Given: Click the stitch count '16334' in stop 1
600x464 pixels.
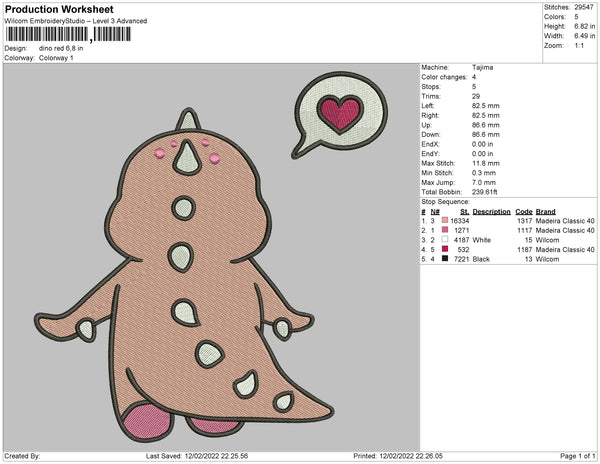Looking at the screenshot, I should click(460, 221).
